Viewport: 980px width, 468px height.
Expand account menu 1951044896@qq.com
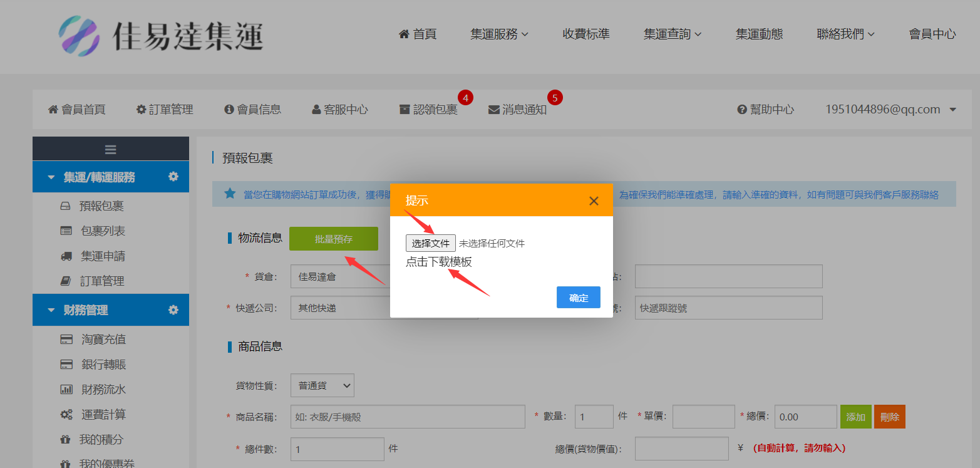[x=890, y=110]
